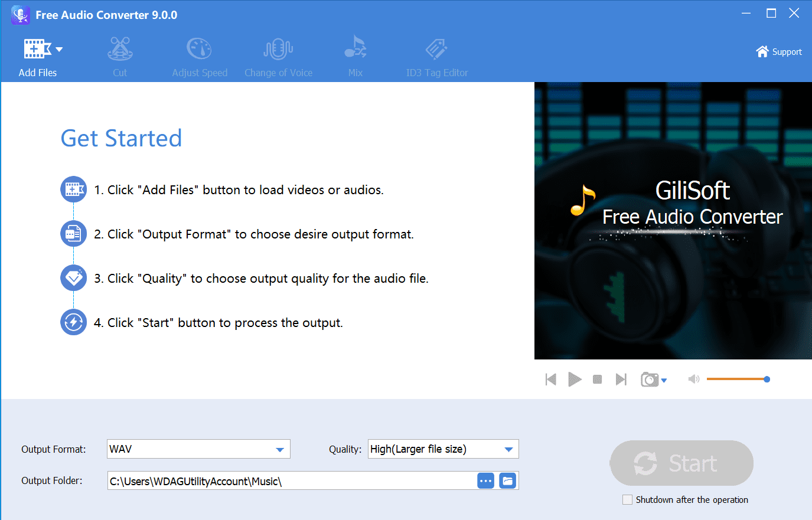
Task: Click the Output Format step icon
Action: [x=74, y=234]
